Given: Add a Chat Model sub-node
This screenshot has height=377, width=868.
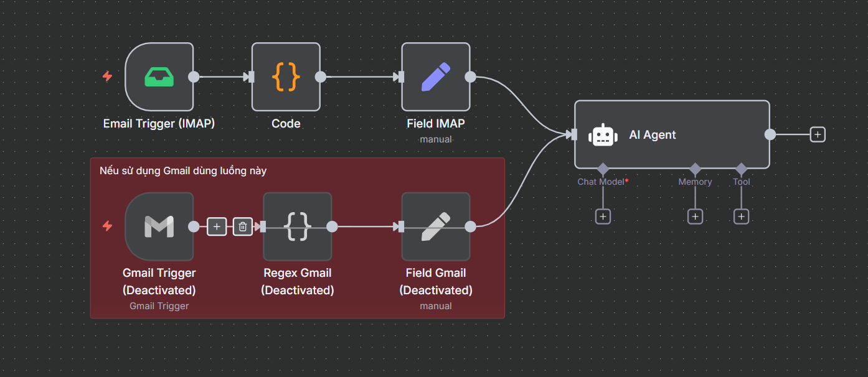Looking at the screenshot, I should click(x=603, y=216).
